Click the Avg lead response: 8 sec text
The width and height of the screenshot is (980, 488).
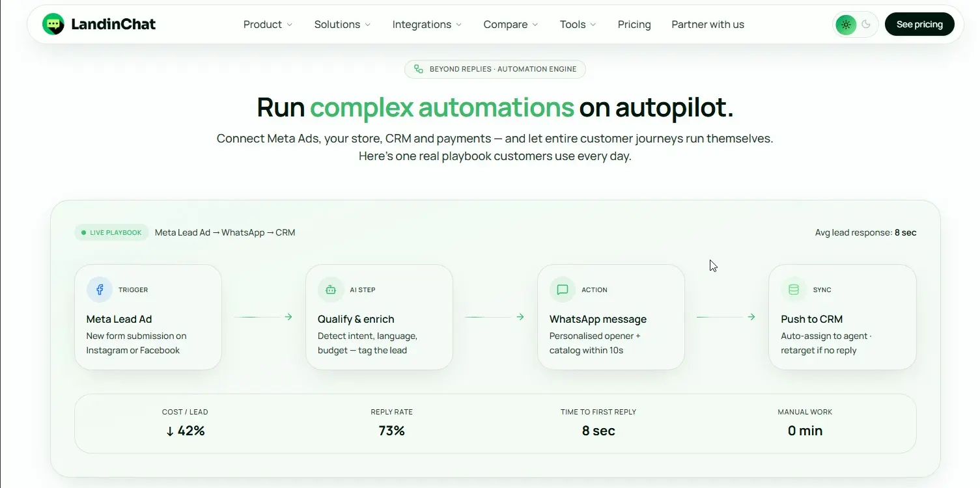pos(865,232)
